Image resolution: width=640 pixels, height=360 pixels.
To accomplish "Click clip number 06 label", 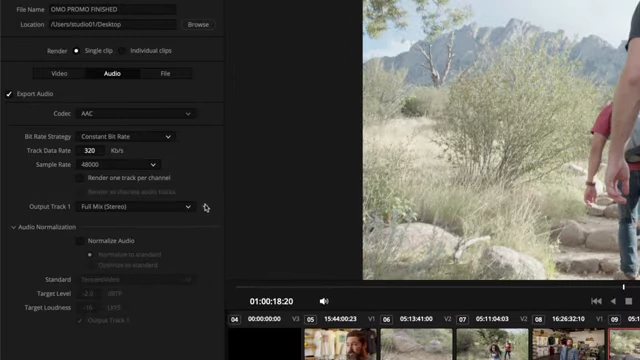I will (x=387, y=320).
